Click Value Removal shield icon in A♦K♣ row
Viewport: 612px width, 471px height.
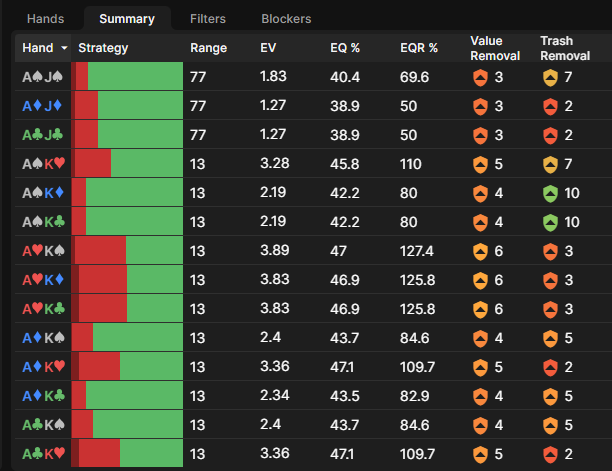[x=479, y=396]
